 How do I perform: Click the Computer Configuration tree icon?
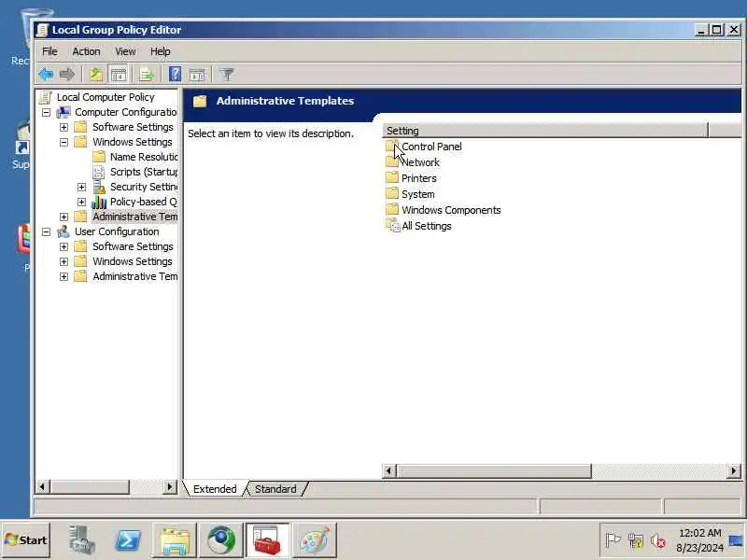click(x=63, y=112)
